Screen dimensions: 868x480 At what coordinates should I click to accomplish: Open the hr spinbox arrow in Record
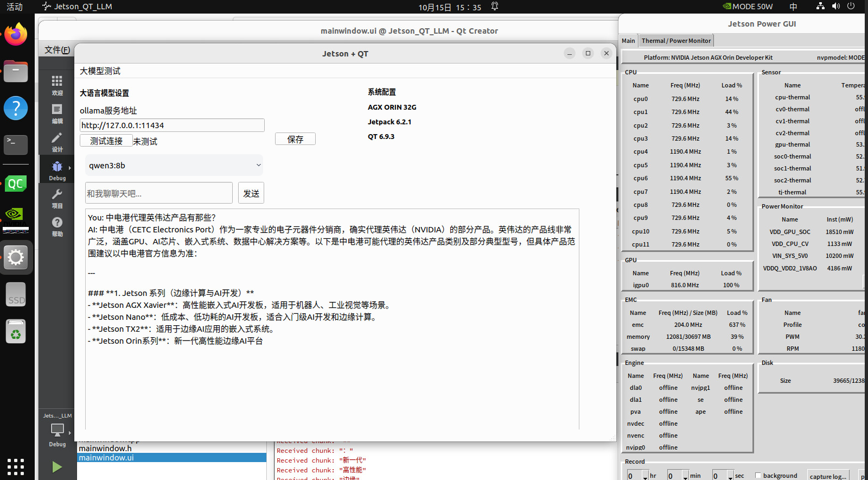pyautogui.click(x=646, y=476)
